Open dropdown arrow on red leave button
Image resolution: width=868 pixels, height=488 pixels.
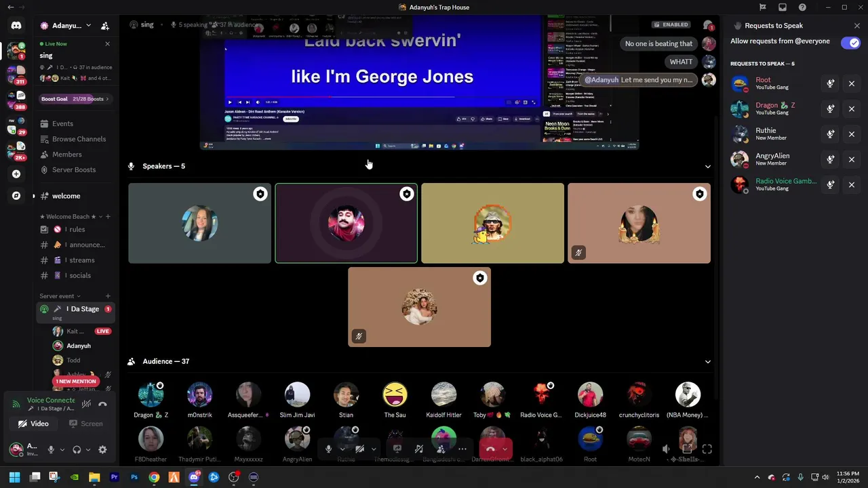(x=505, y=449)
